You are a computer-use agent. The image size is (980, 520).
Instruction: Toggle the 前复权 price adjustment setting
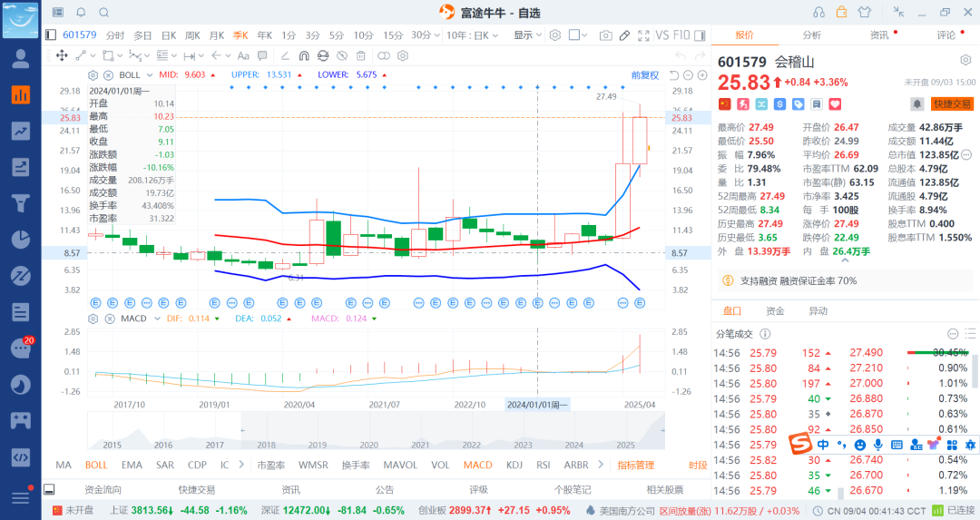pyautogui.click(x=644, y=74)
